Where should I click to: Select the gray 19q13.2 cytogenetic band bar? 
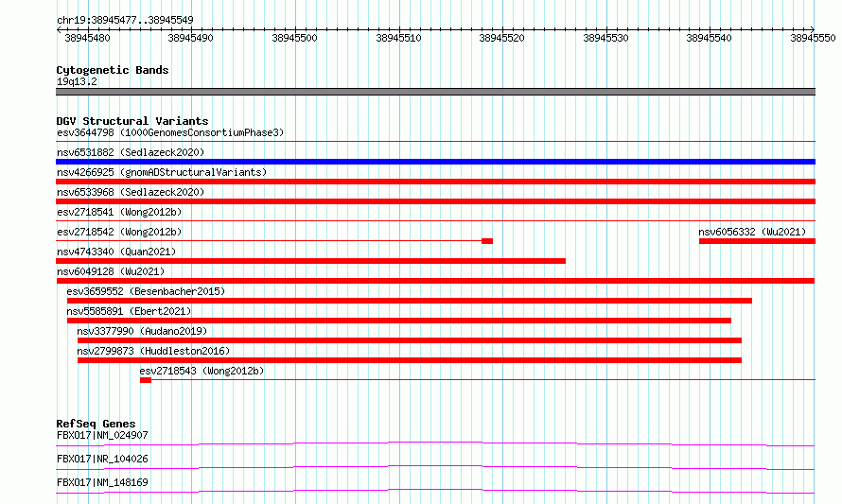coord(435,92)
